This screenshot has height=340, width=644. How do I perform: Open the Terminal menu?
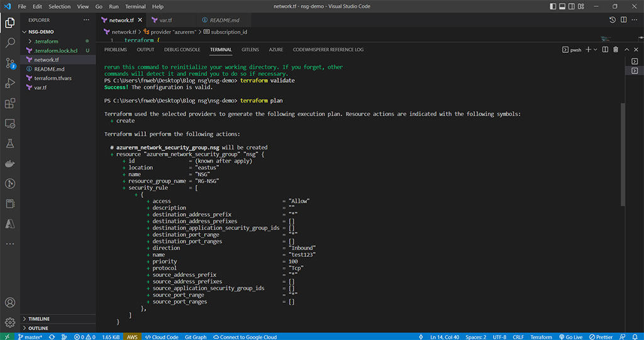(x=135, y=6)
